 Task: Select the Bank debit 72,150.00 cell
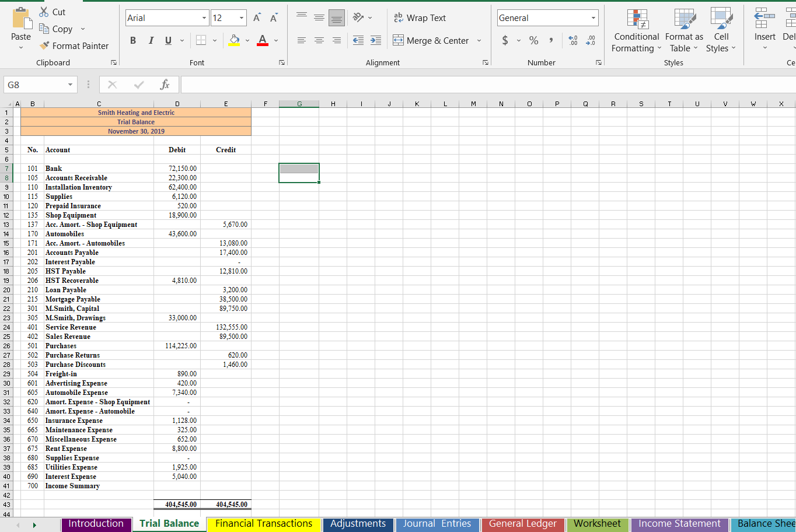[x=177, y=169]
